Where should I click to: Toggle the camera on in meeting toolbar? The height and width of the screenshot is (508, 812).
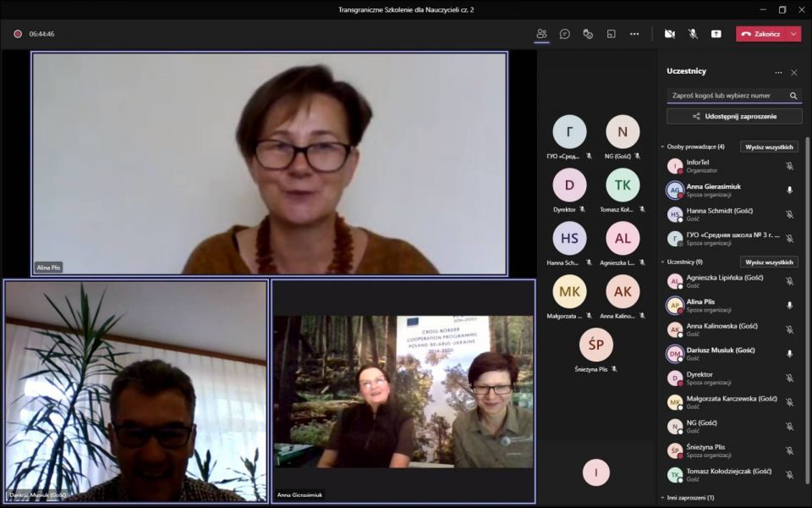click(670, 34)
